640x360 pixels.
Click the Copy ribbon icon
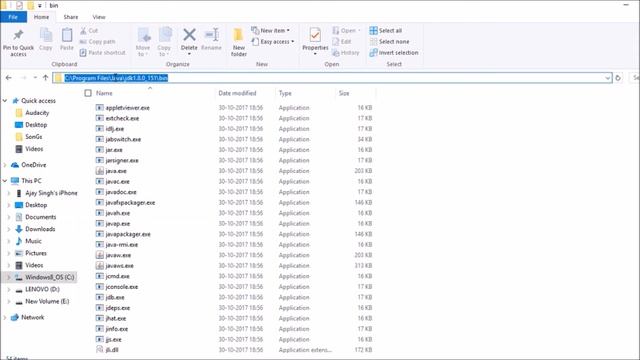(46, 35)
